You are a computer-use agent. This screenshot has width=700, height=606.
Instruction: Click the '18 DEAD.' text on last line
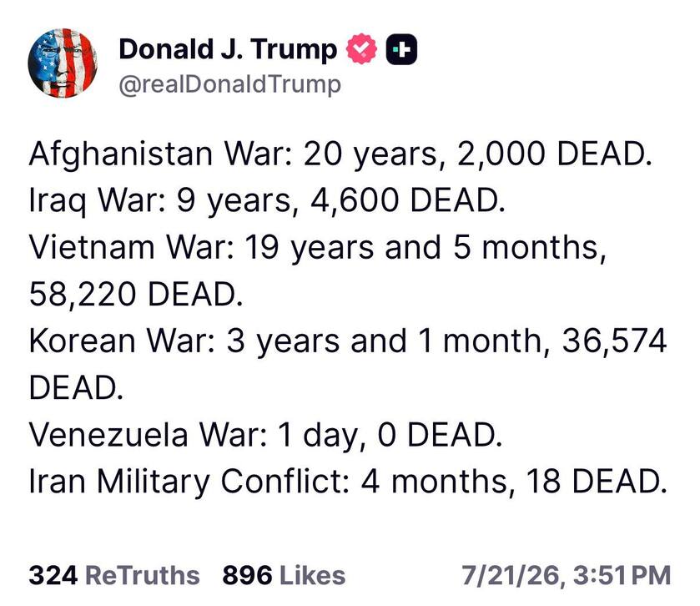597,482
